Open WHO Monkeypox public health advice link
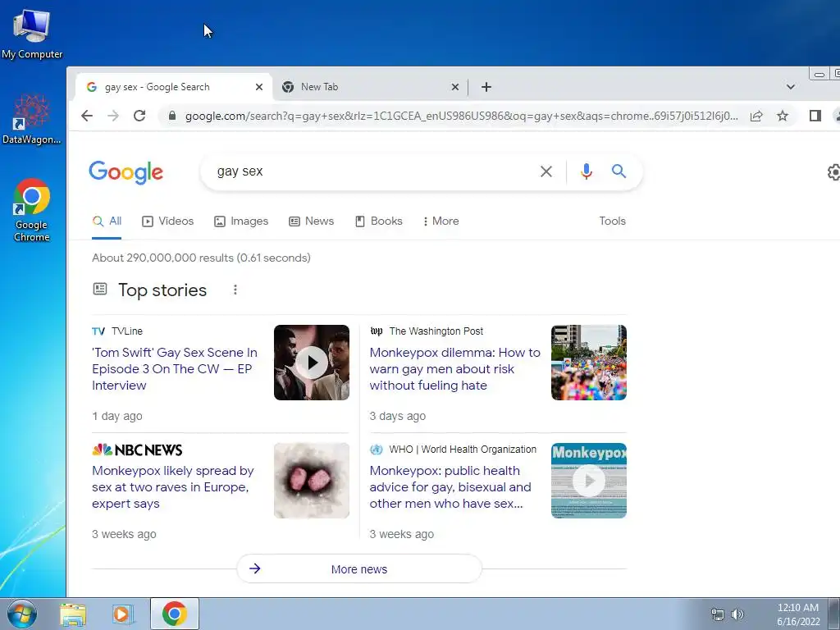Viewport: 840px width, 630px height. [x=450, y=487]
